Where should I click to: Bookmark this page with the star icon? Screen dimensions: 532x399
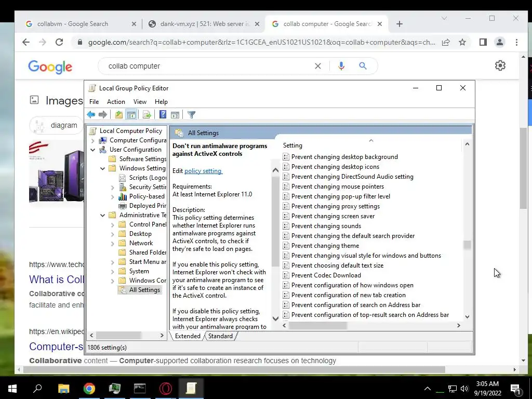(462, 42)
